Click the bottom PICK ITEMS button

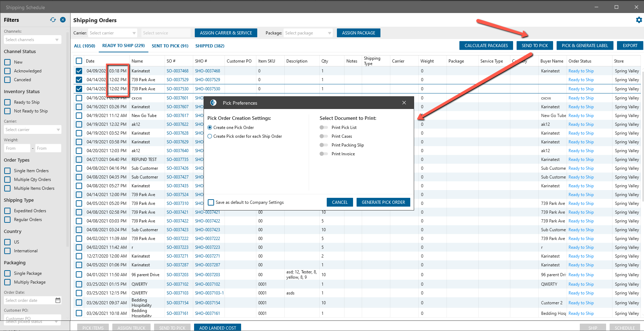(93, 328)
